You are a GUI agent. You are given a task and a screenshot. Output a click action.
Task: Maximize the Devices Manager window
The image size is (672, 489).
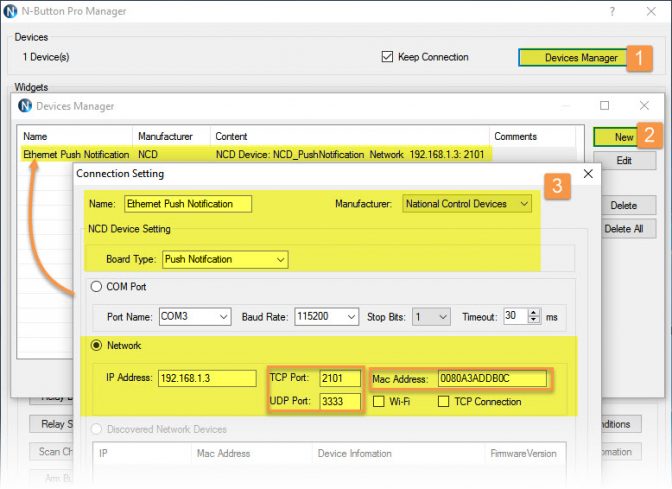(604, 105)
